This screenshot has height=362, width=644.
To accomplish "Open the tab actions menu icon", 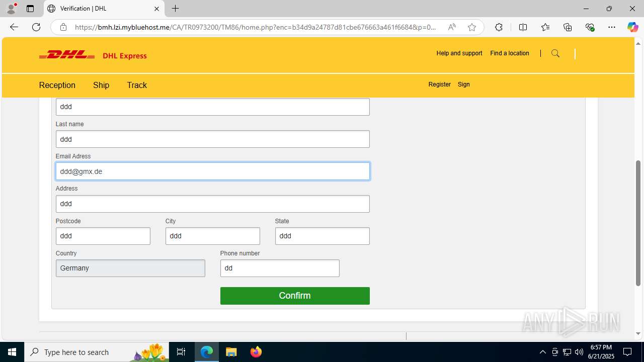I will 30,9.
